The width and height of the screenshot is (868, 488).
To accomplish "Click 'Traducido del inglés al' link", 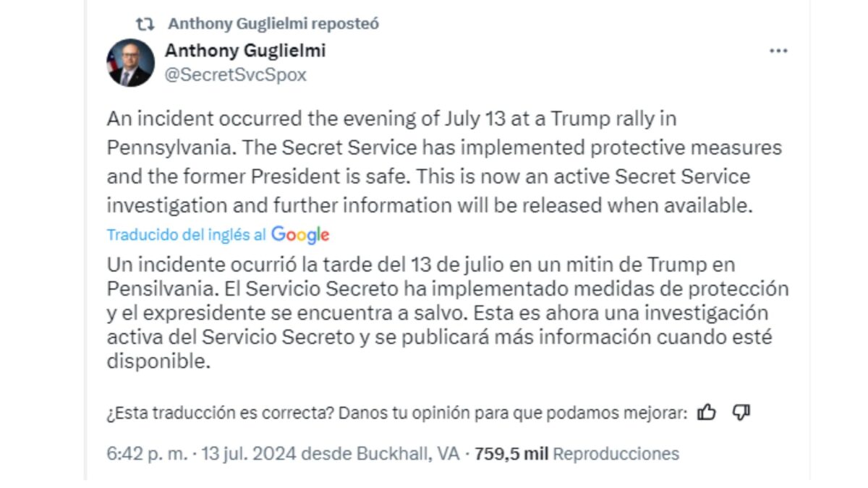I will pyautogui.click(x=184, y=234).
